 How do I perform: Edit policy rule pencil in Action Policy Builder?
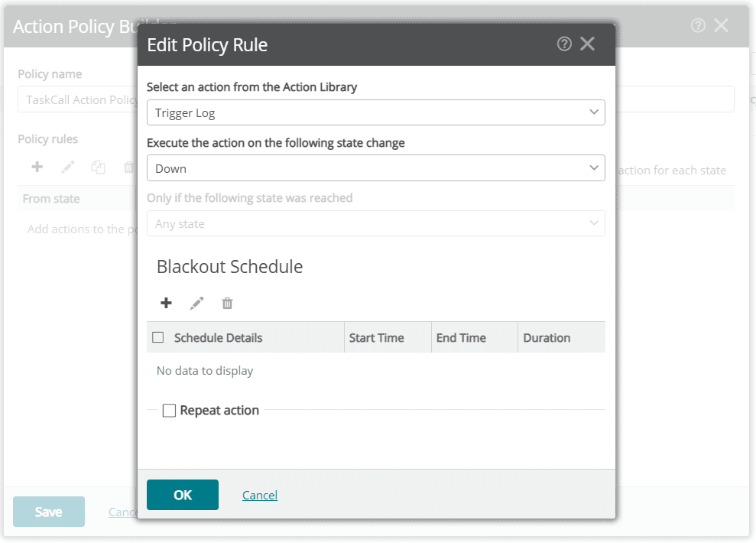tap(67, 167)
